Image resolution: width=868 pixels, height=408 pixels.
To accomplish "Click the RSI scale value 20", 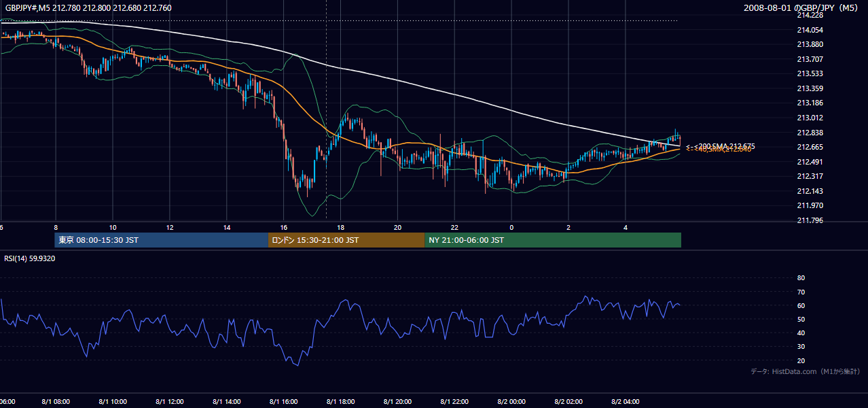I will point(801,360).
